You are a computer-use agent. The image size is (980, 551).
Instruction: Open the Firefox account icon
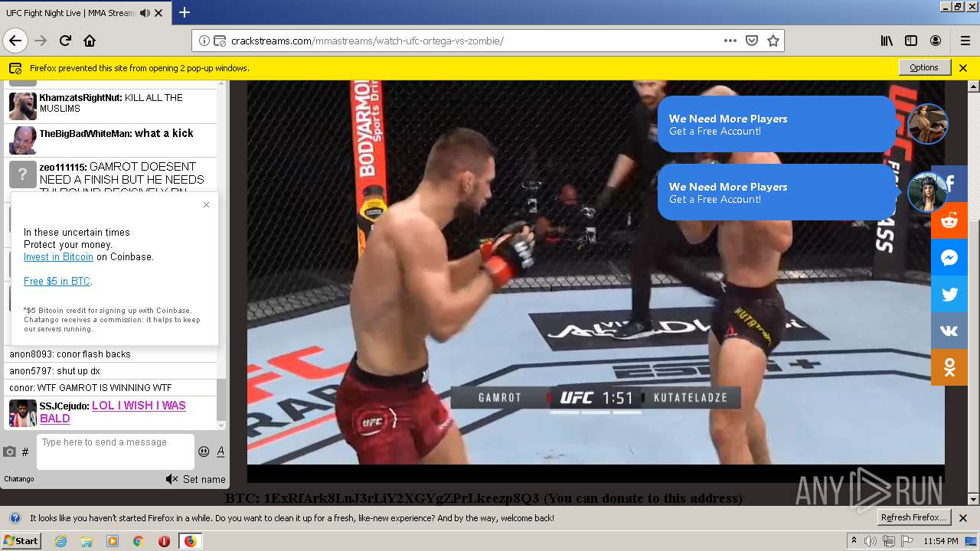[x=936, y=41]
